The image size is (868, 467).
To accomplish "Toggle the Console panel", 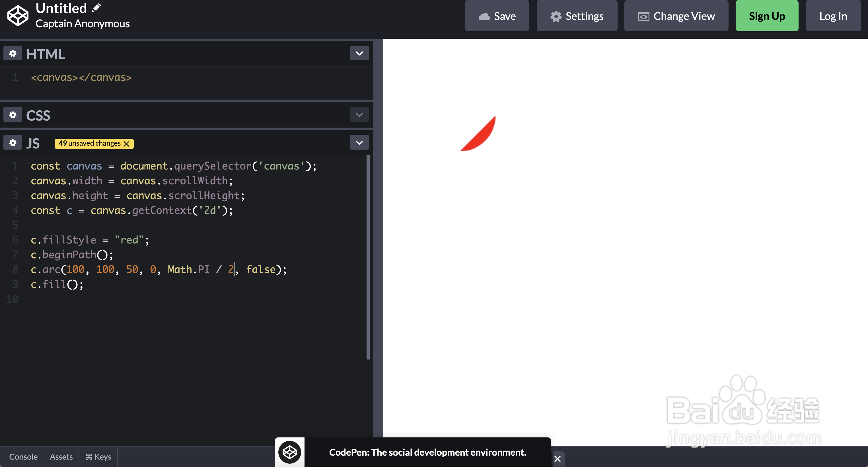I will (23, 456).
